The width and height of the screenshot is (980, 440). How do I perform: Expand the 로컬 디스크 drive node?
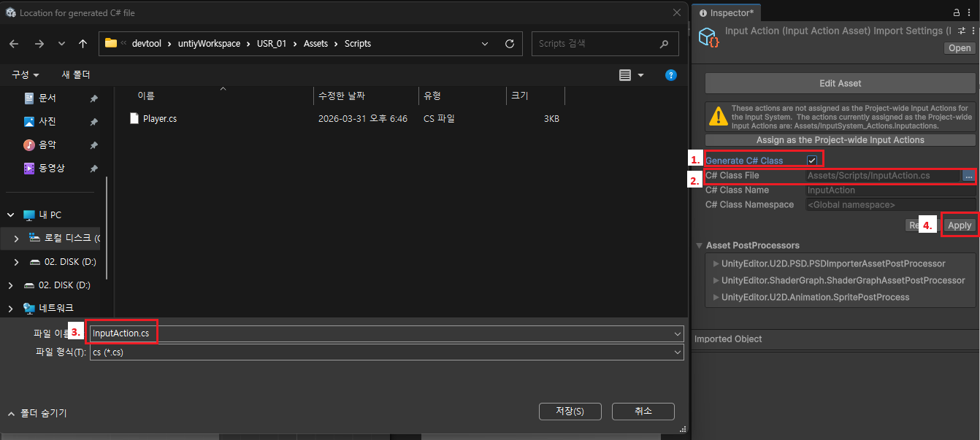pos(16,239)
